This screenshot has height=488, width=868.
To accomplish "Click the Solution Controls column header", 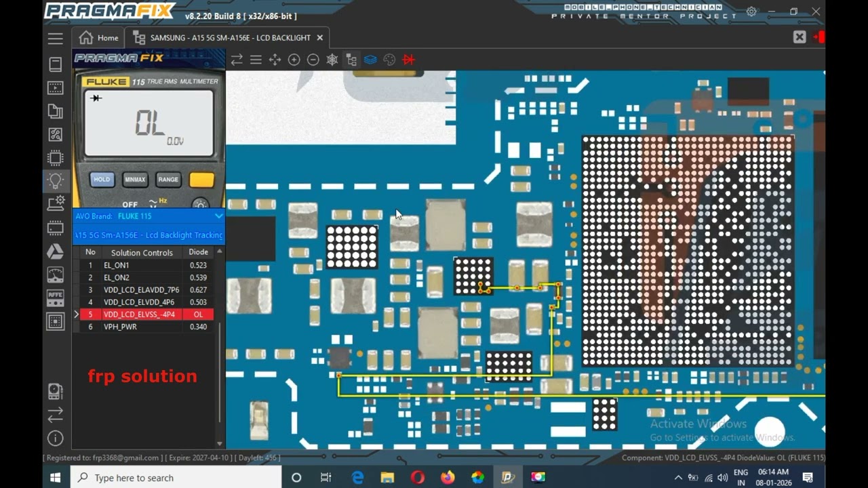I will (142, 252).
